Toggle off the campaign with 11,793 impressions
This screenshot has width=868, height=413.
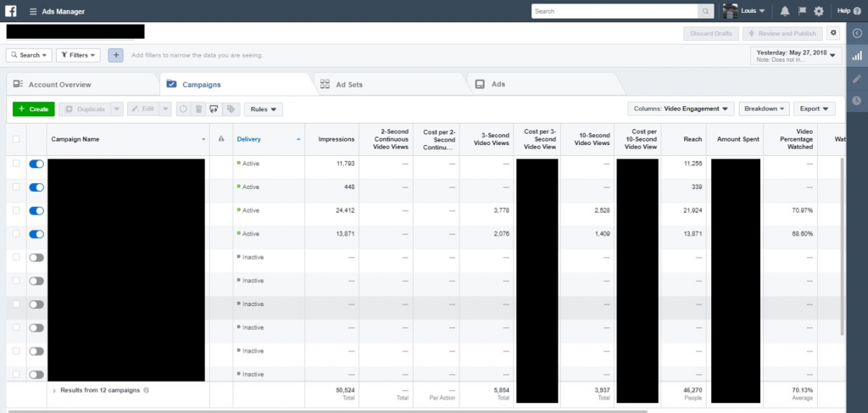click(x=36, y=164)
